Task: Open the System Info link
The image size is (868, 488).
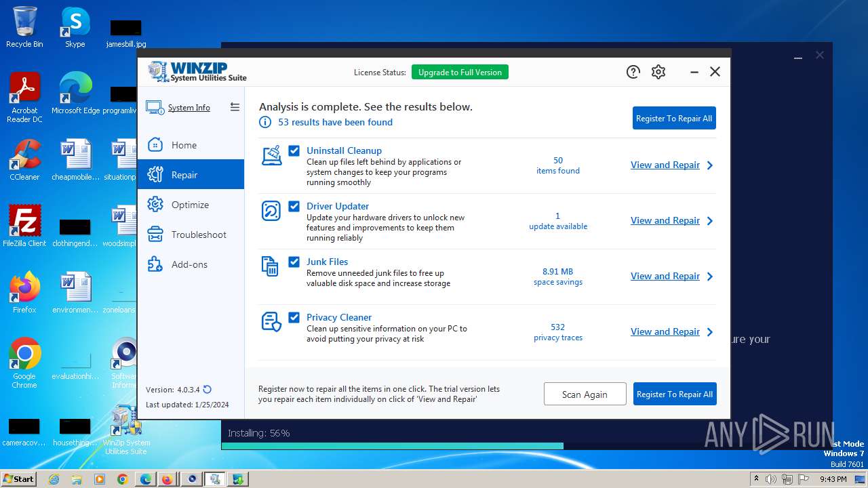Action: [189, 108]
